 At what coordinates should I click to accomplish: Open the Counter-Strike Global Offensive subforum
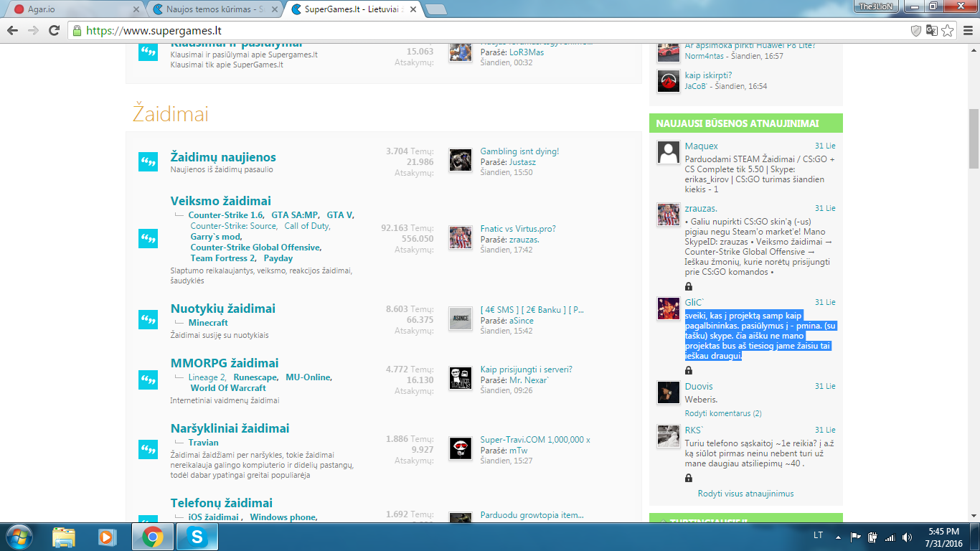click(x=255, y=248)
